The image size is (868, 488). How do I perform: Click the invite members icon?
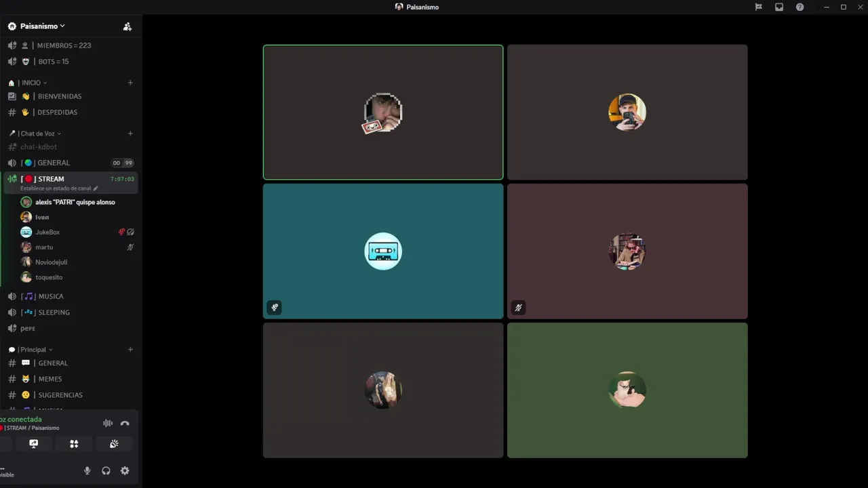click(127, 26)
